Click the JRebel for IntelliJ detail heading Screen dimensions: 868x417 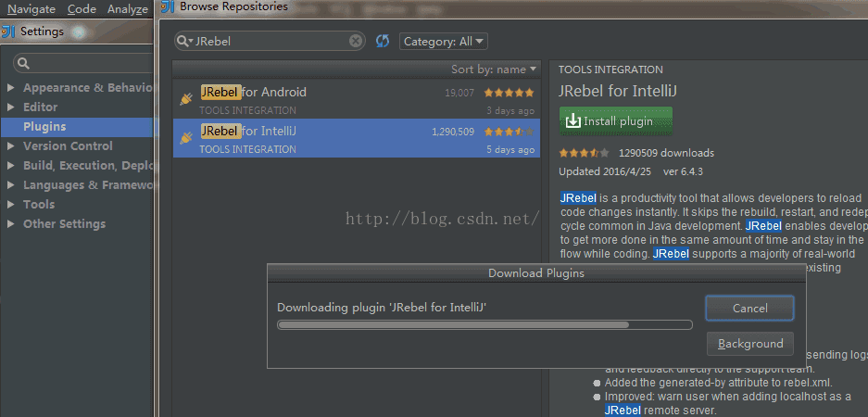point(618,92)
